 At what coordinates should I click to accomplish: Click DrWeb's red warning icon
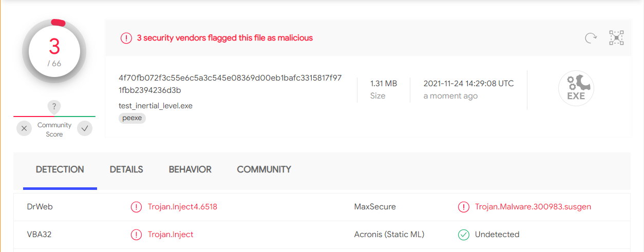pos(136,207)
